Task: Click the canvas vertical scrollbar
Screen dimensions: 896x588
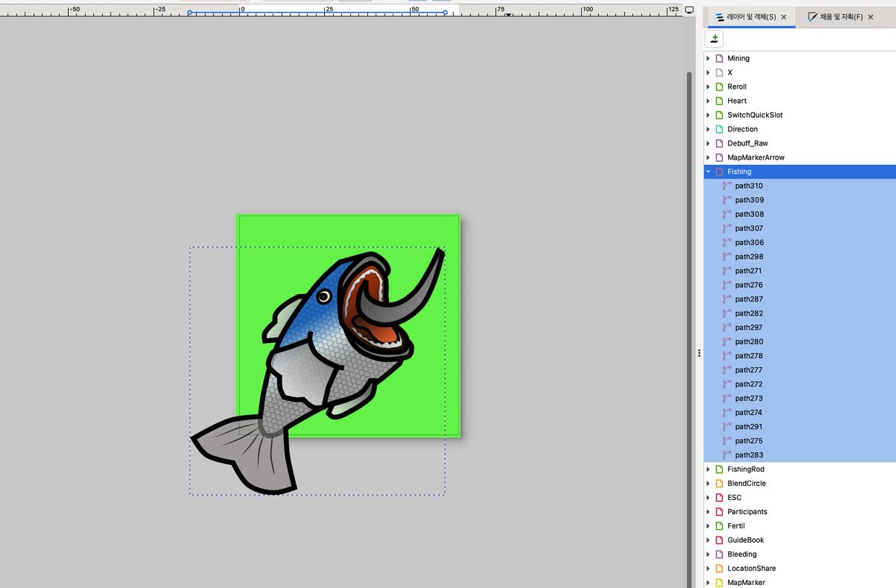Action: [x=689, y=328]
